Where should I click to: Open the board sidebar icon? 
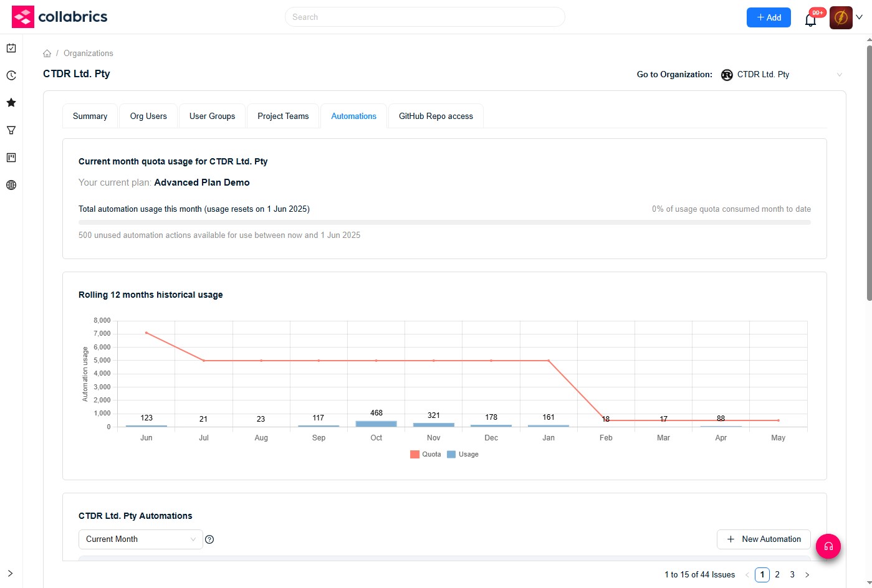click(11, 158)
